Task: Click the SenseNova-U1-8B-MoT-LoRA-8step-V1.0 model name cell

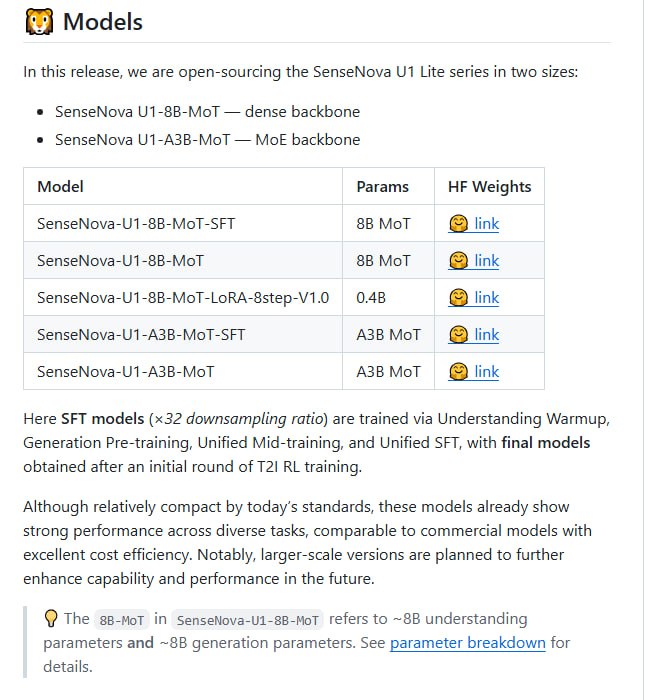Action: pos(183,298)
